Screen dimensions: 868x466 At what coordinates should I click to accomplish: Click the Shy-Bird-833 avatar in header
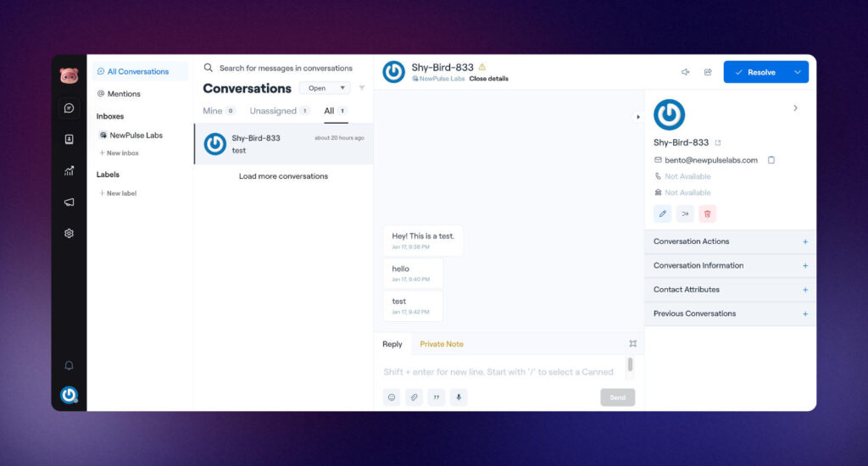point(393,72)
